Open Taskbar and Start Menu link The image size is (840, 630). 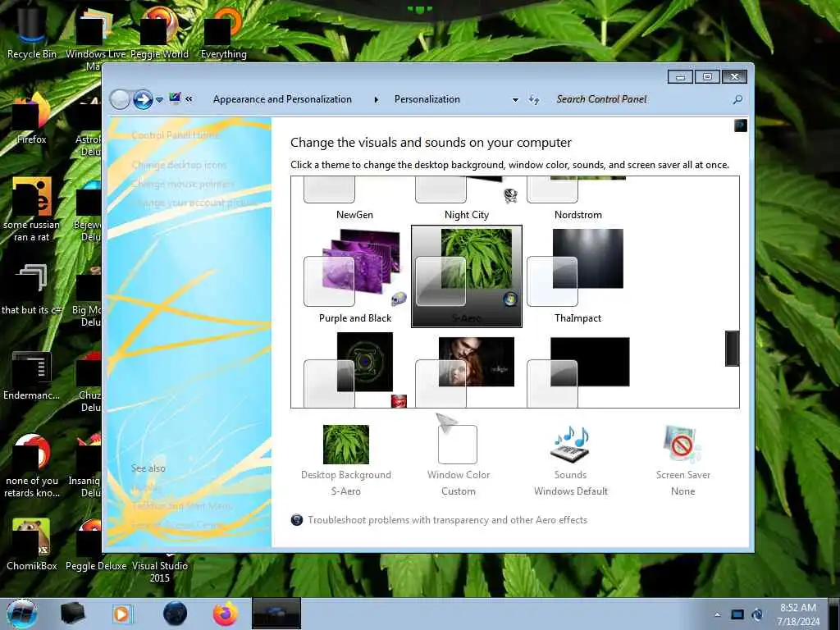coord(182,505)
